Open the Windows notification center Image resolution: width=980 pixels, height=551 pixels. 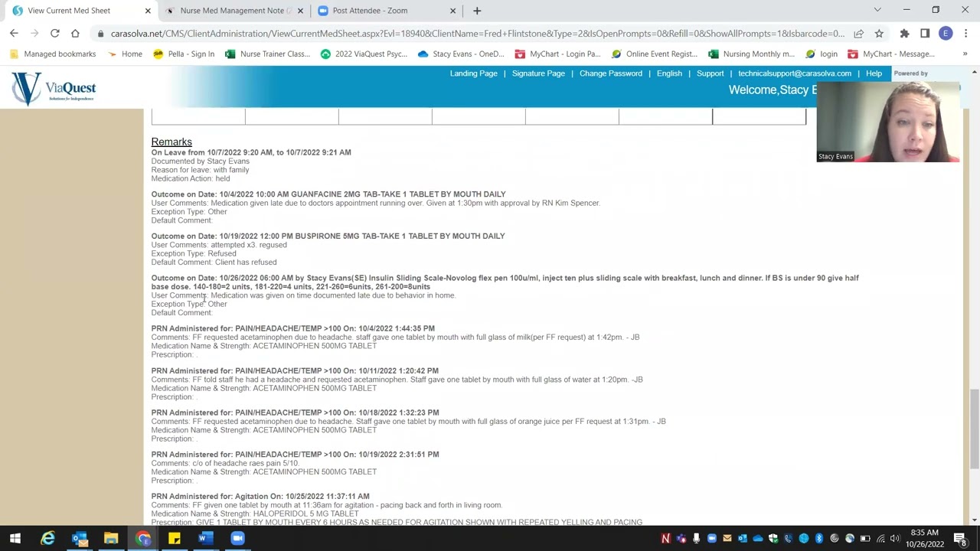[x=960, y=539]
